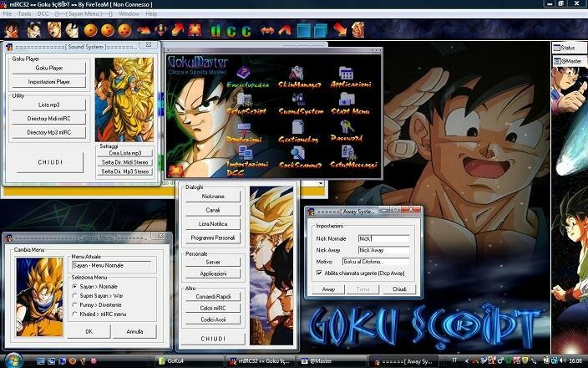This screenshot has height=368, width=588.
Task: Click muscular fighter icon at toolbar end
Action: coord(357,29)
